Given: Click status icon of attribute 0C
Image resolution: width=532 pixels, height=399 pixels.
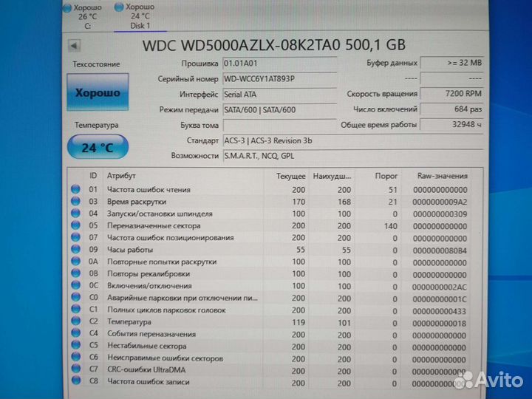Looking at the screenshot, I should pyautogui.click(x=75, y=285).
